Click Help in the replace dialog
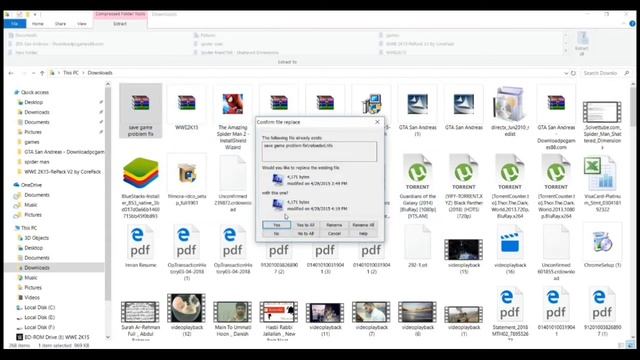The image size is (640, 360). 363,233
